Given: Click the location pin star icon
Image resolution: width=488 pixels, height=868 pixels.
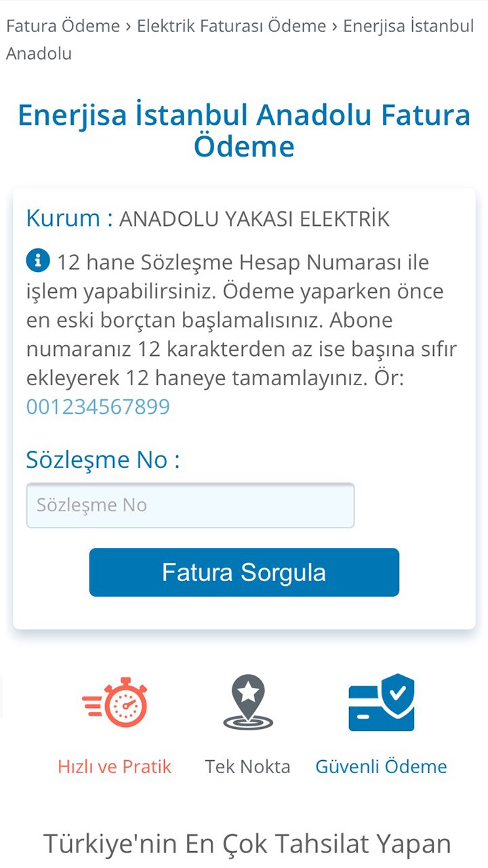Looking at the screenshot, I should 248,702.
